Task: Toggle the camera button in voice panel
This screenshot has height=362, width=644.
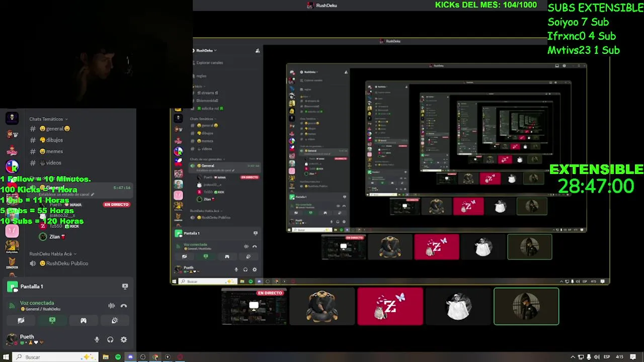Action: point(21,320)
